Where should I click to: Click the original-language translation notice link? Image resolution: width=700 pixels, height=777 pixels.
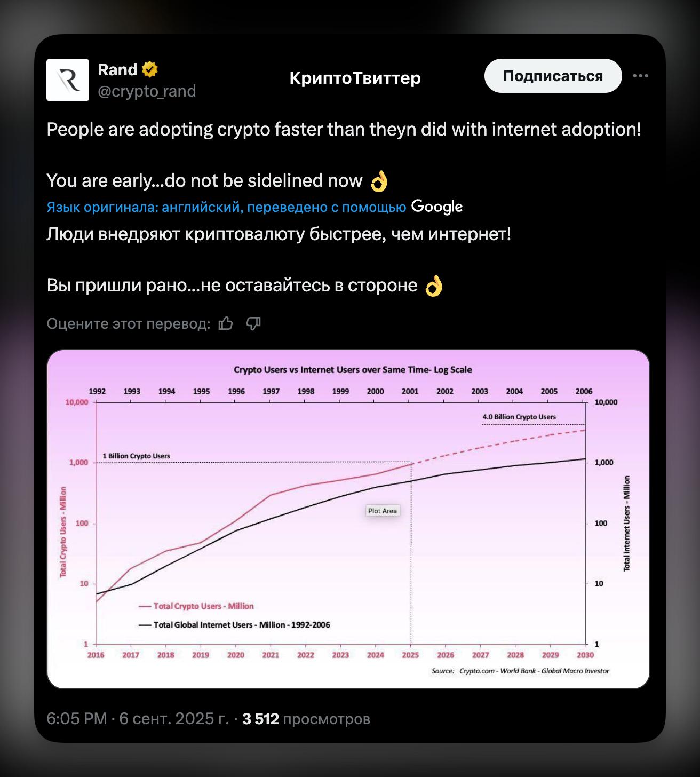[226, 207]
